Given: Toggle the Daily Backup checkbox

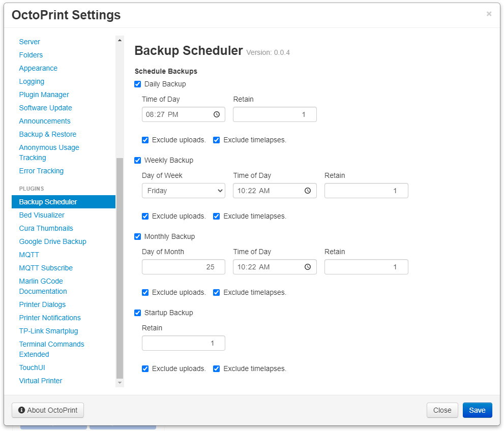Looking at the screenshot, I should 138,84.
